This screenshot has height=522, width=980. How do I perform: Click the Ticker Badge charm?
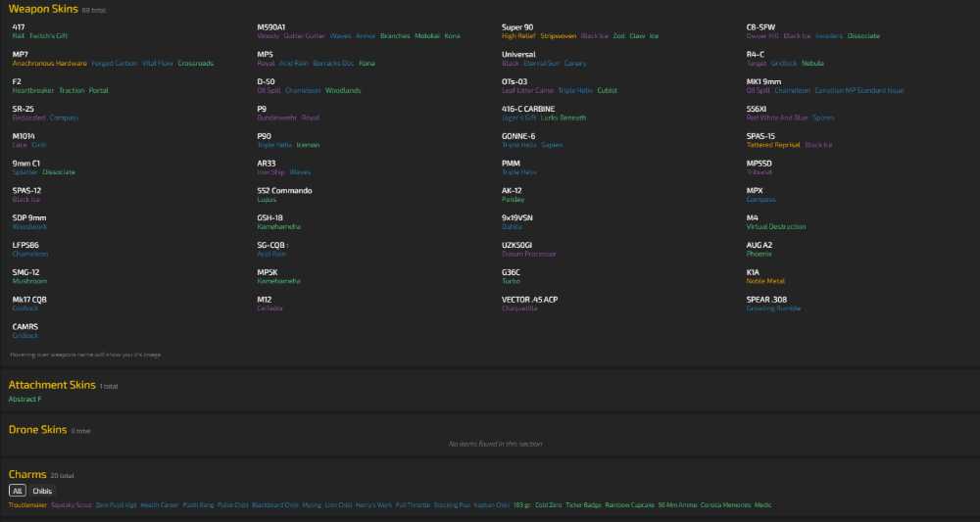click(583, 505)
